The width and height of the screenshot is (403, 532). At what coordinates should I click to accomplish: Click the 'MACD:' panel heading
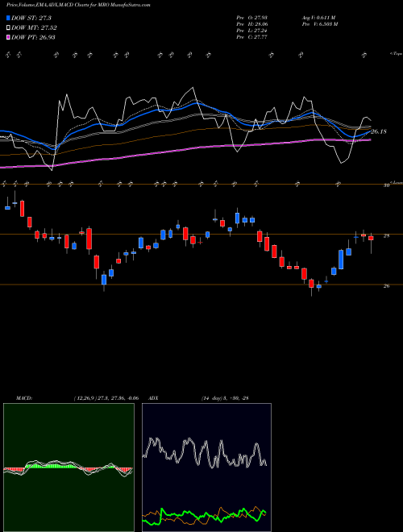[23, 398]
